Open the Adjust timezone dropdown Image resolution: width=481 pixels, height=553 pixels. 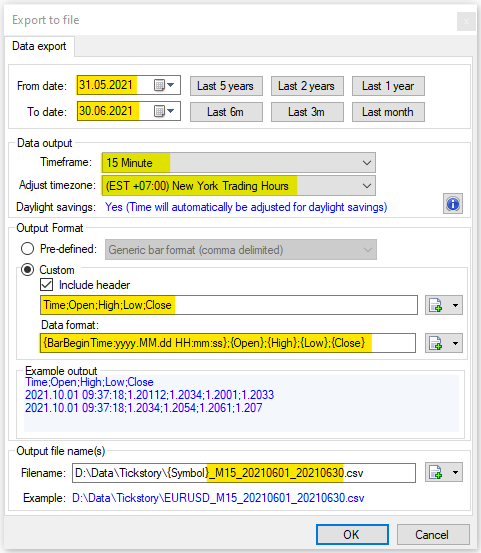pyautogui.click(x=238, y=186)
